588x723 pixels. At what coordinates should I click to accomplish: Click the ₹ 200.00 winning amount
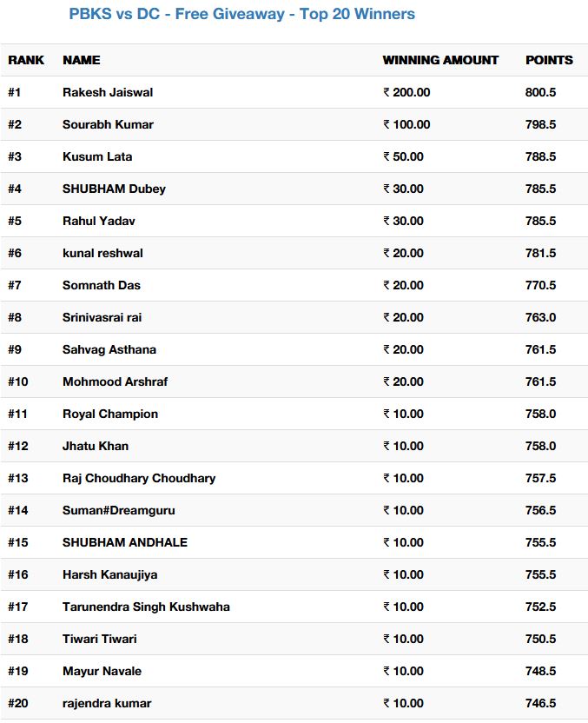click(406, 92)
